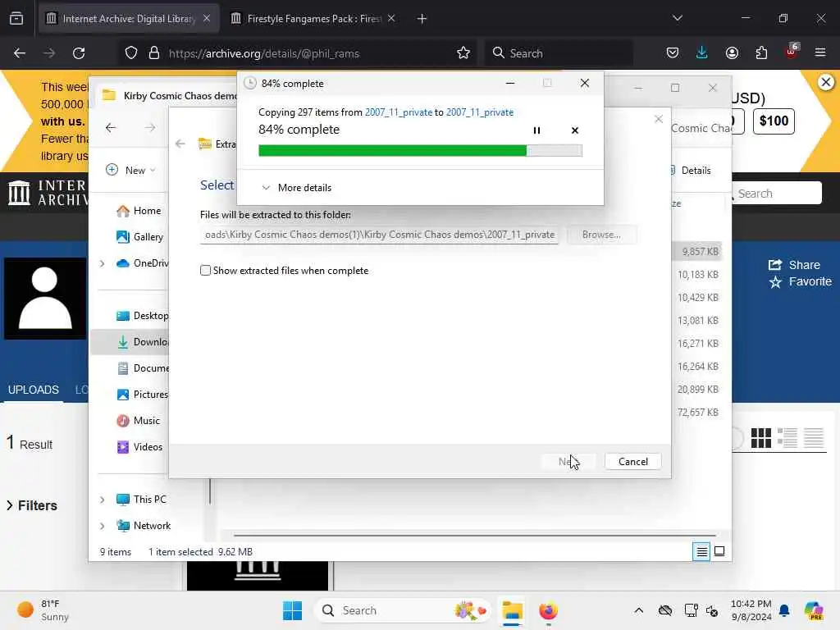
Task: Select Music in Explorer sidebar
Action: pos(138,421)
